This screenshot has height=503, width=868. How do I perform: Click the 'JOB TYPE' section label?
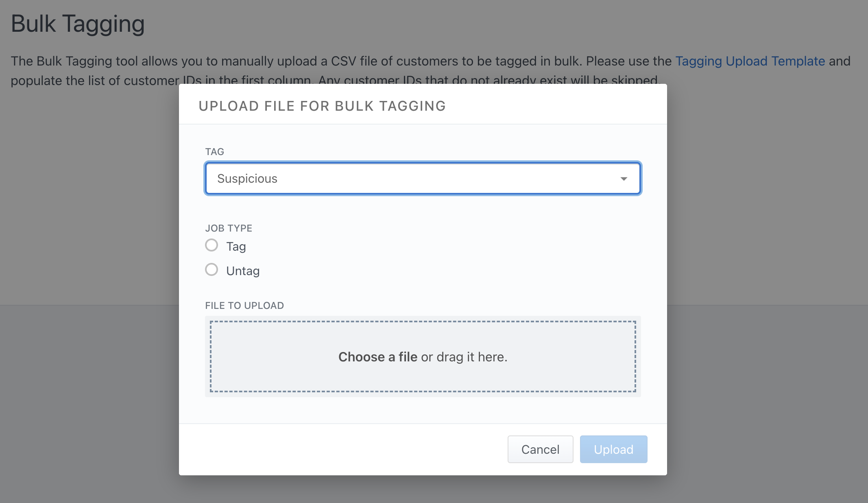[x=229, y=228]
